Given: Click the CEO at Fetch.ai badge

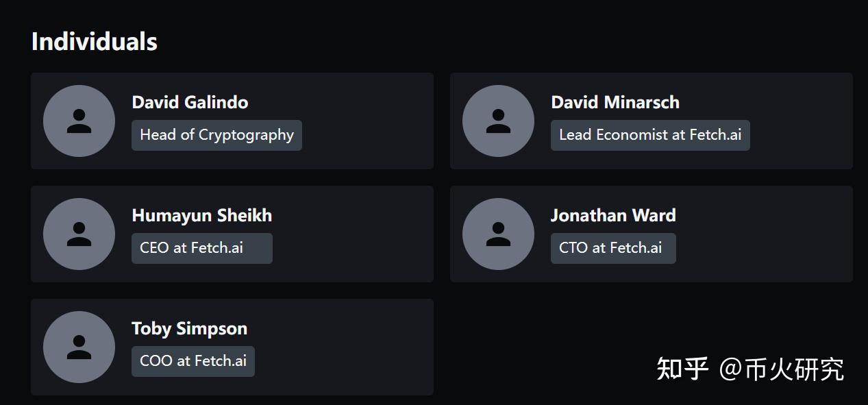Looking at the screenshot, I should pos(201,248).
